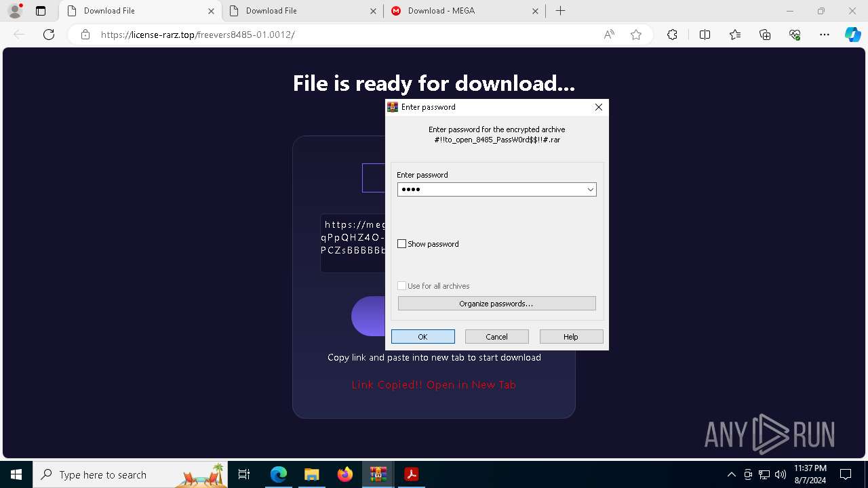The height and width of the screenshot is (488, 868).
Task: Launch Copilot sidebar icon
Action: 852,35
